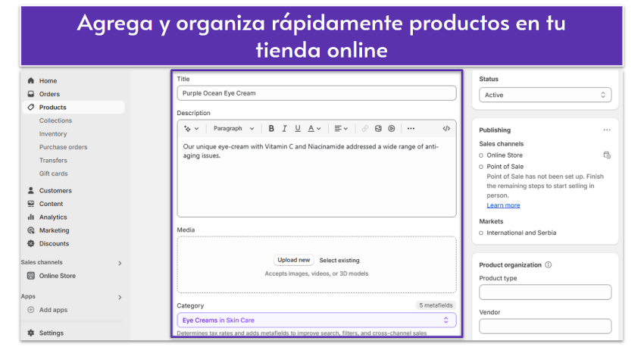Image resolution: width=644 pixels, height=347 pixels.
Task: Click into the product Title field
Action: pyautogui.click(x=316, y=93)
